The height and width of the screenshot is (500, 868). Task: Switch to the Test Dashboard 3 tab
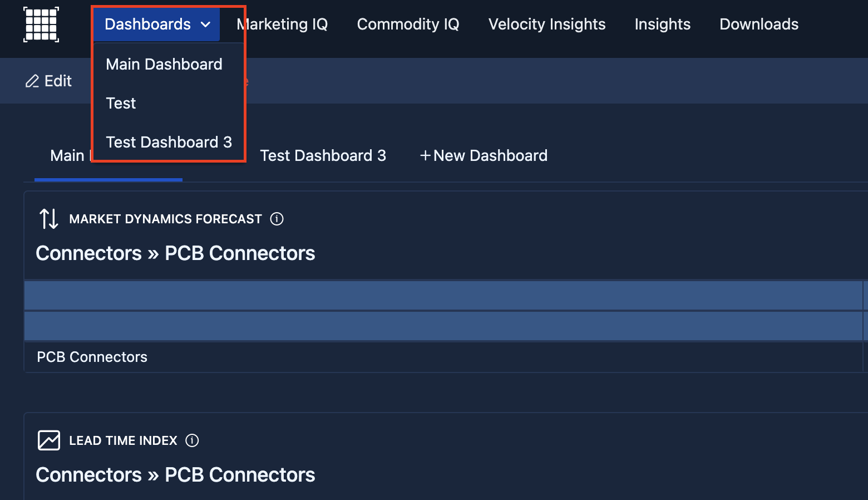coord(323,155)
